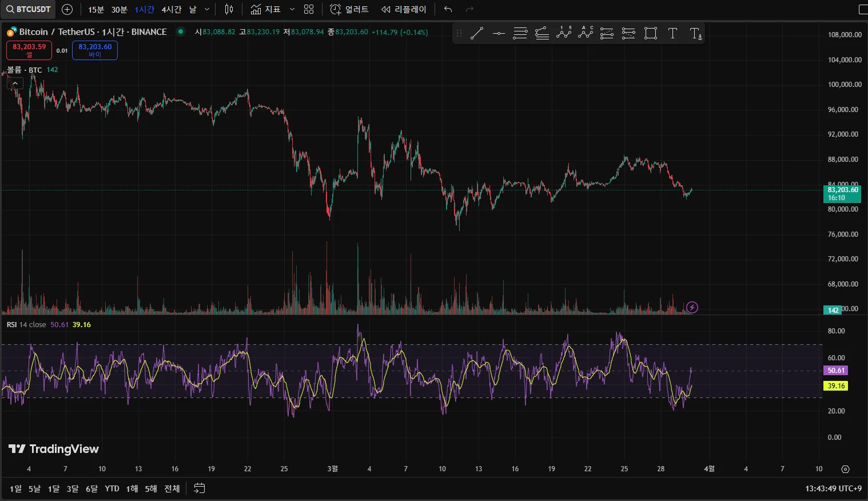This screenshot has height=501, width=868.
Task: Switch to the 30분 timeframe
Action: click(x=120, y=9)
